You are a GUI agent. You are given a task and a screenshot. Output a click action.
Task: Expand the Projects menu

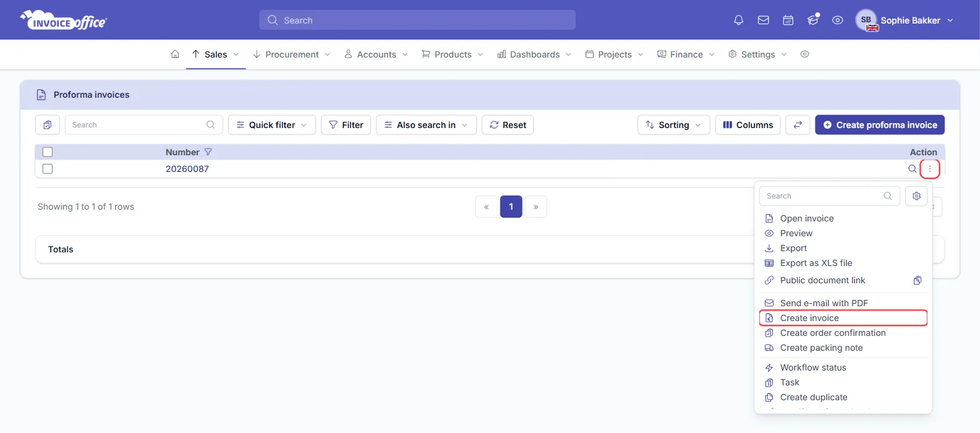pyautogui.click(x=615, y=54)
